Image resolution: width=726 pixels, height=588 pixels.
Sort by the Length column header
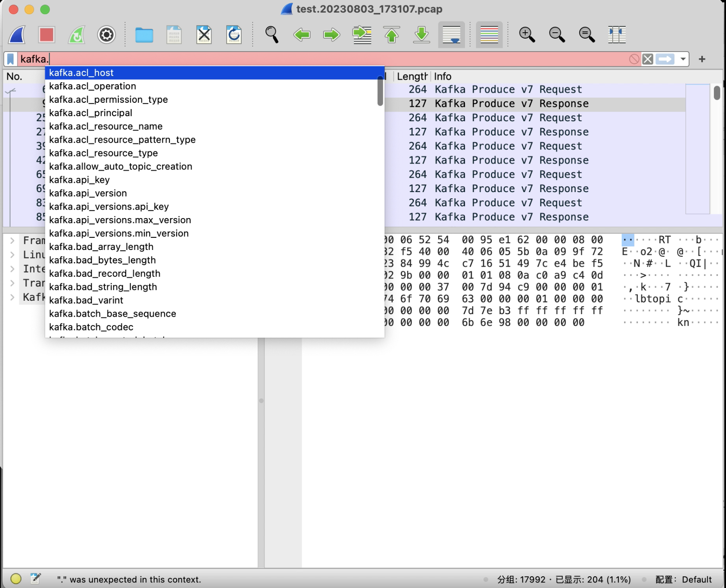[412, 76]
